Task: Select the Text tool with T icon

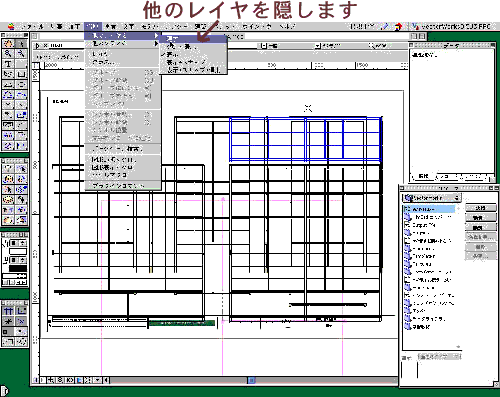Action: (8, 64)
